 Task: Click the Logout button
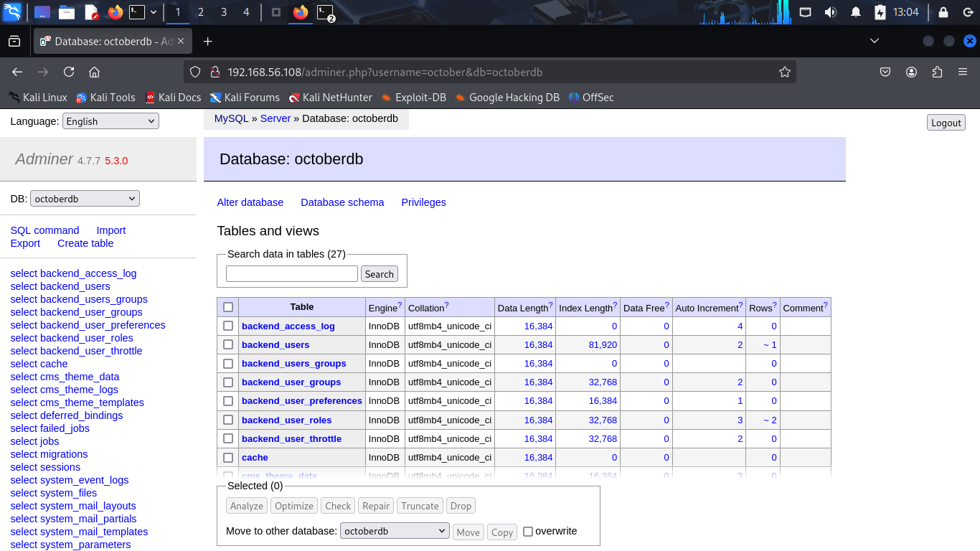(x=946, y=123)
